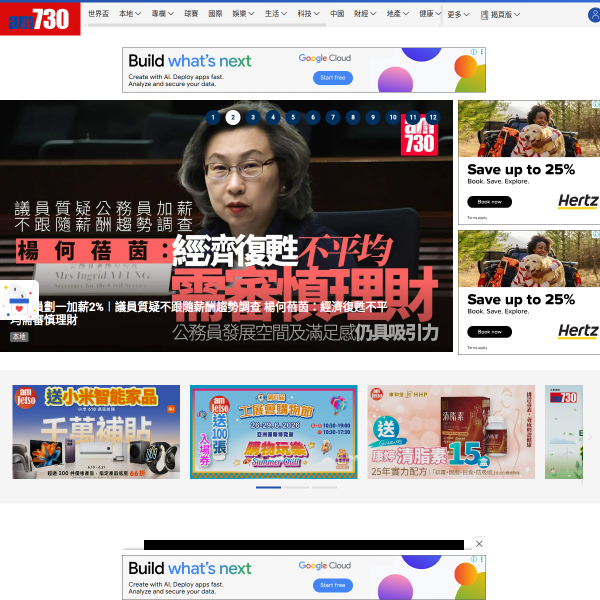Open the 世界盃 section
600x600 pixels.
tap(98, 14)
